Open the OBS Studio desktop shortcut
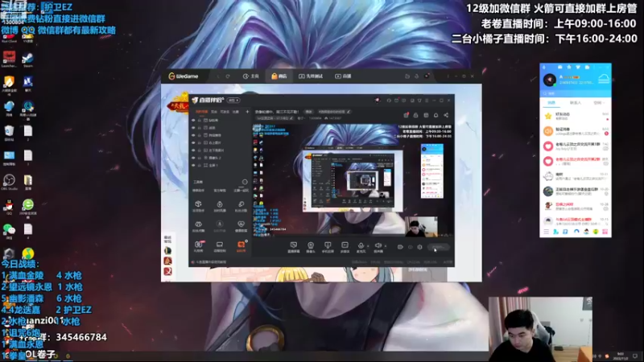The image size is (644, 362). click(x=9, y=183)
